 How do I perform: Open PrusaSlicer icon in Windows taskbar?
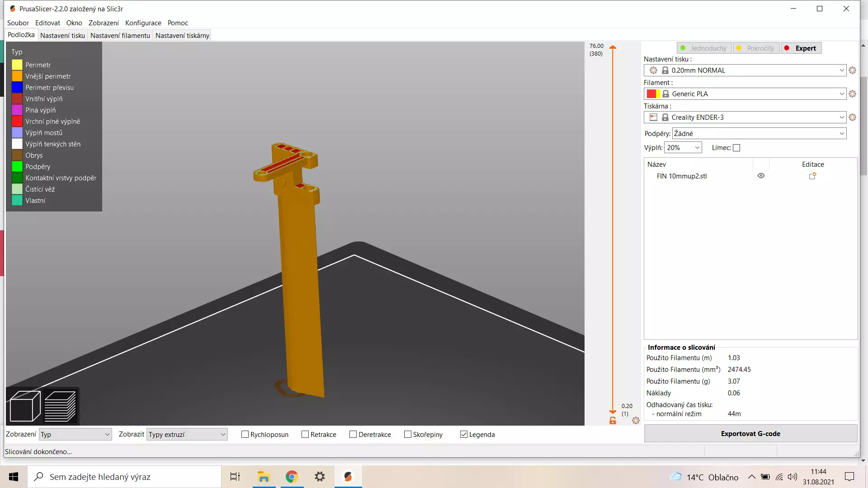(x=348, y=477)
